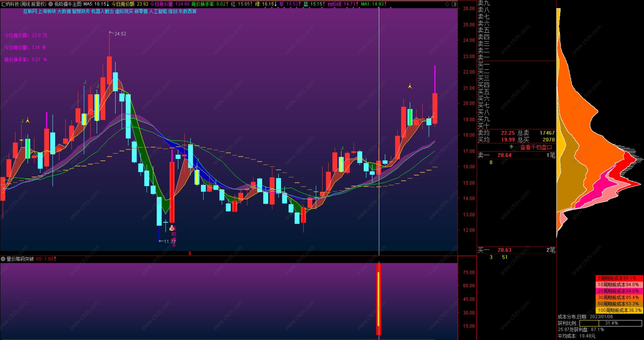
Task: Click the orange figure marker near recent high
Action: pos(410,86)
